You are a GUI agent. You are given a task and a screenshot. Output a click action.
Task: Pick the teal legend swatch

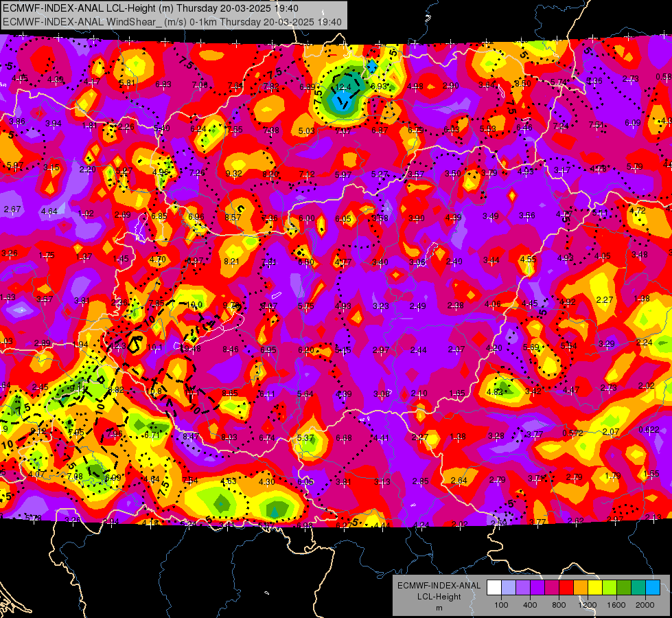[x=638, y=587]
